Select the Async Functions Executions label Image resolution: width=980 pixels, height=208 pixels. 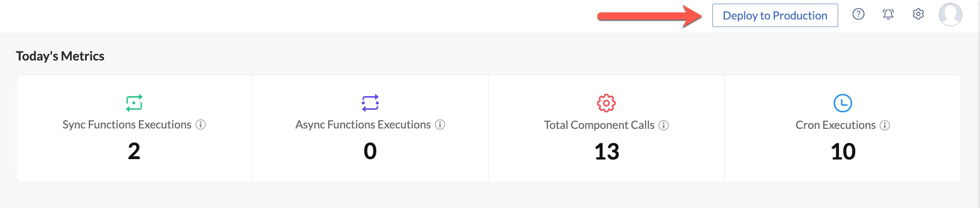(363, 125)
